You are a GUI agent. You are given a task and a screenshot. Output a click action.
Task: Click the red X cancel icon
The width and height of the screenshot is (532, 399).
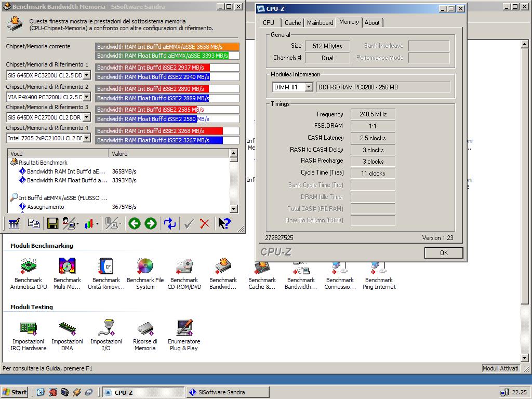tap(205, 223)
